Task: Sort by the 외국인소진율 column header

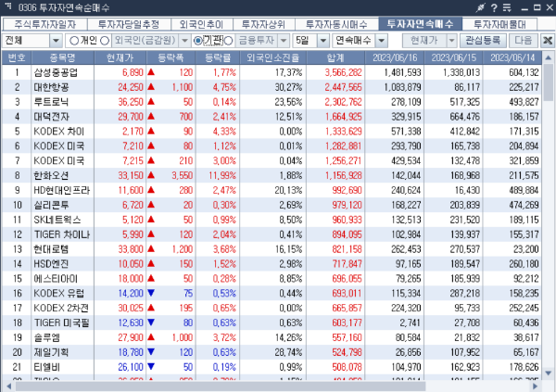Action: point(273,57)
